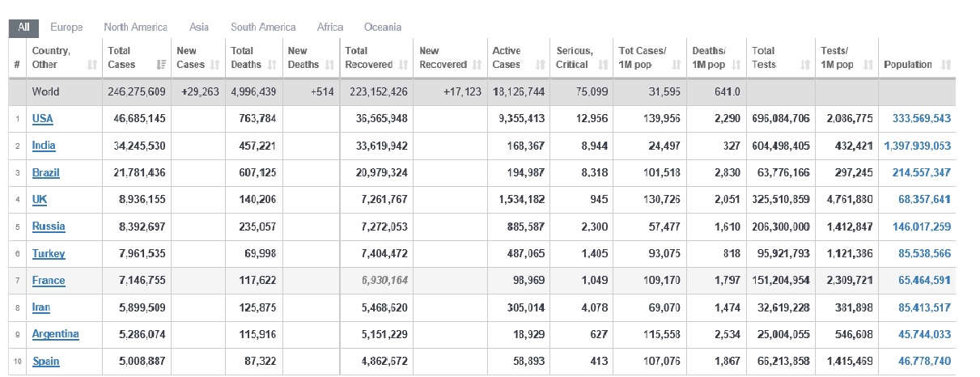This screenshot has height=377, width=980.
Task: Select the All region tab
Action: (x=23, y=27)
